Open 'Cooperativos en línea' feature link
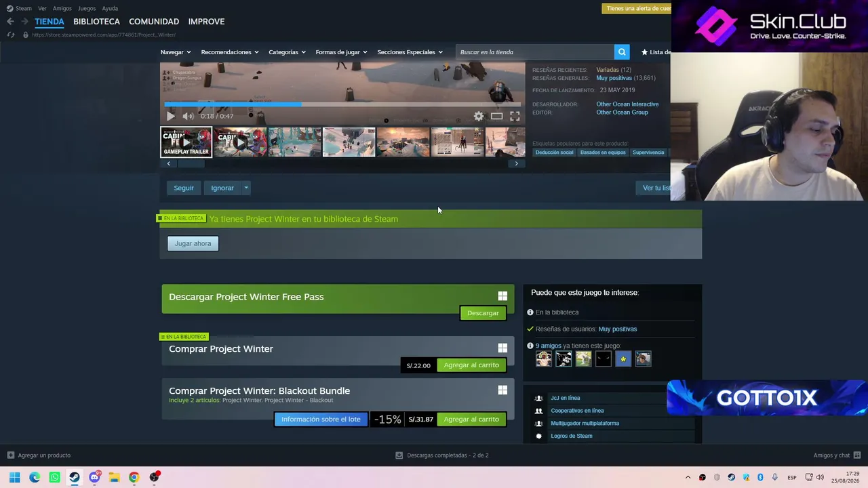This screenshot has width=868, height=488. coord(577,411)
